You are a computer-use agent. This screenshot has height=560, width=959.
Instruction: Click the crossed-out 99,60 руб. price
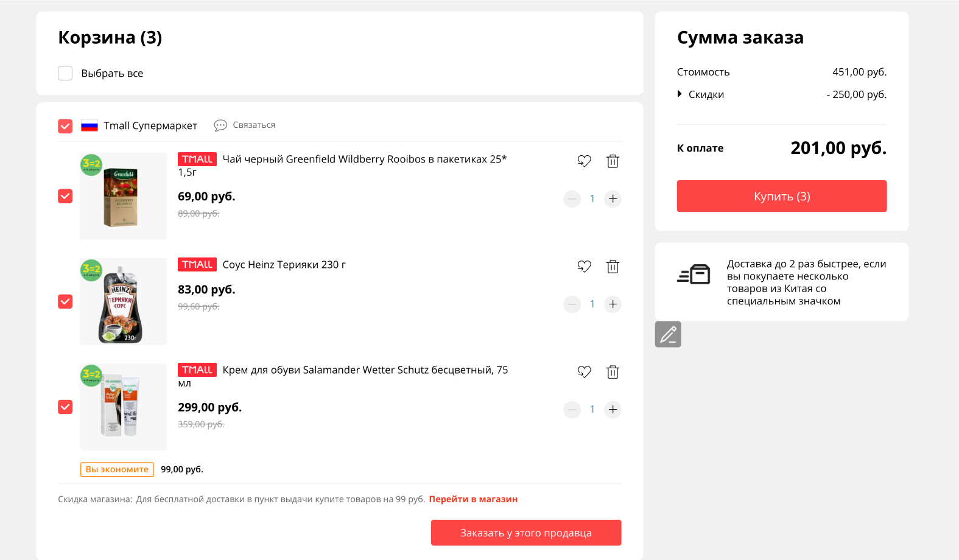click(198, 307)
